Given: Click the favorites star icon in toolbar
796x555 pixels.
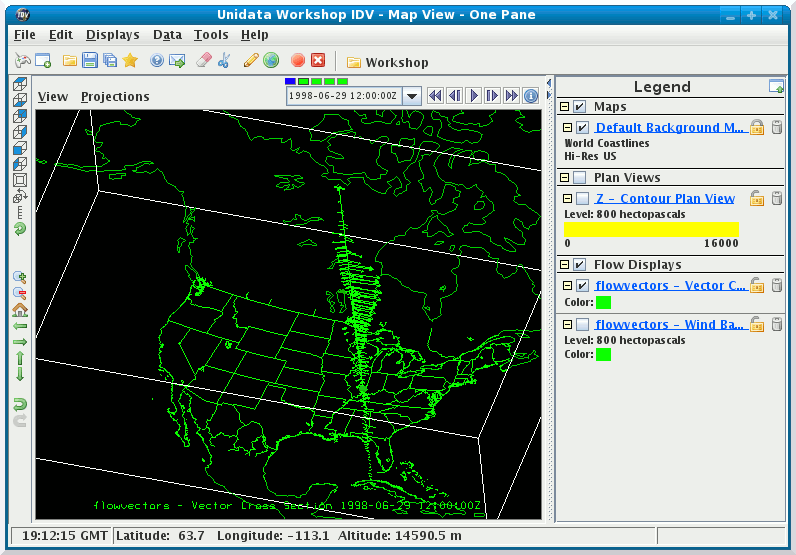Looking at the screenshot, I should (130, 61).
